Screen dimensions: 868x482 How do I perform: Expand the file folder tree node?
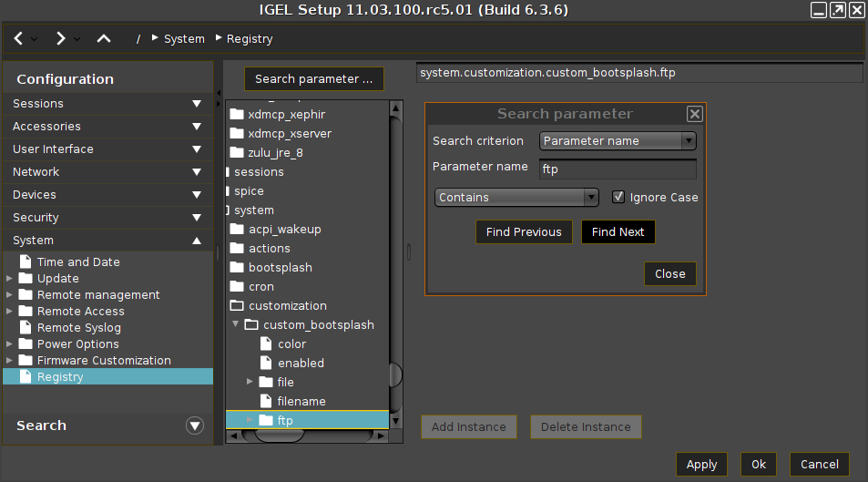pos(250,382)
